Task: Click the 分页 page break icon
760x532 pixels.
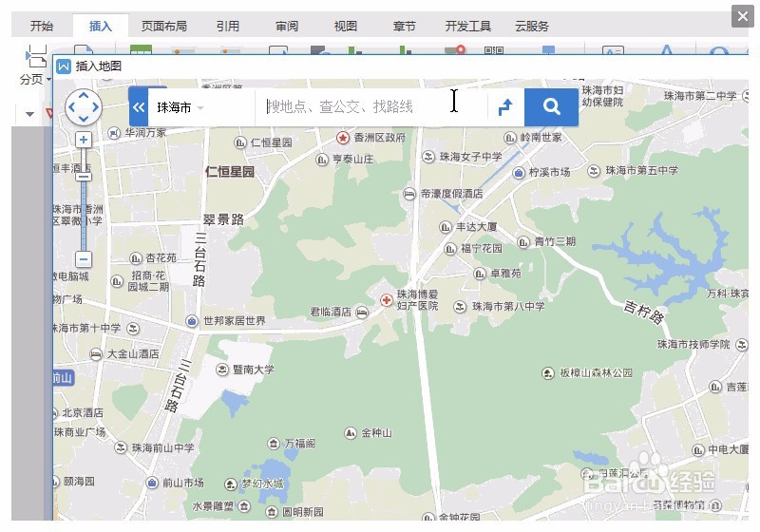Action: pyautogui.click(x=36, y=56)
